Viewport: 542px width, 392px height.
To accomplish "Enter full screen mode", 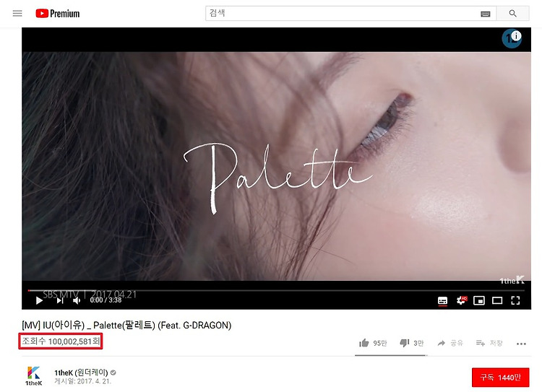I will 515,300.
